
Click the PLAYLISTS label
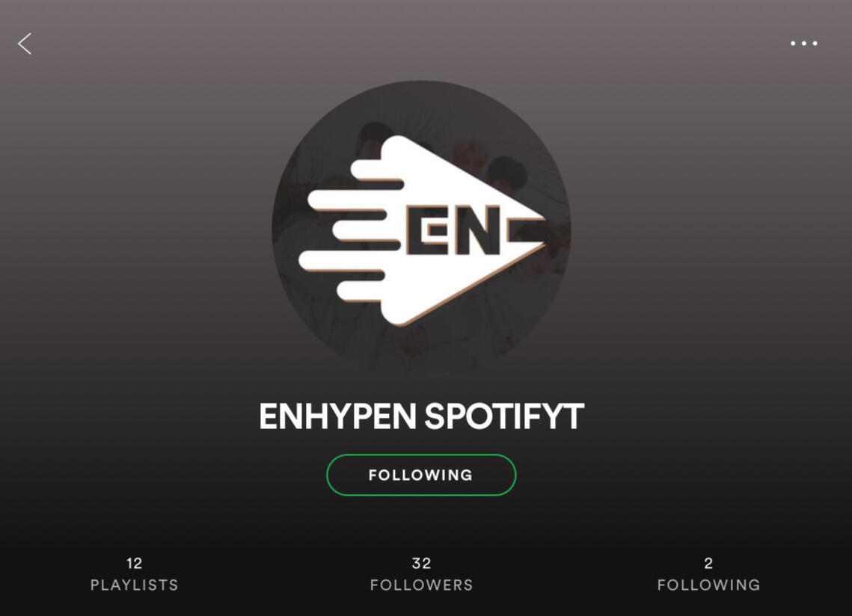(134, 585)
